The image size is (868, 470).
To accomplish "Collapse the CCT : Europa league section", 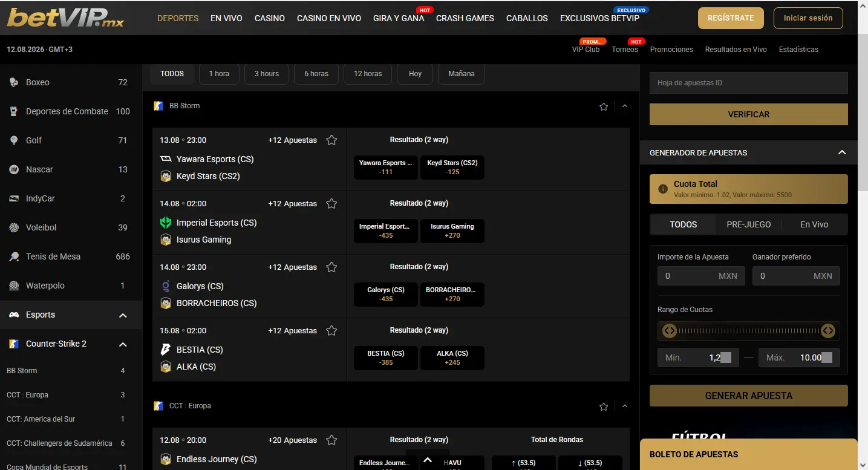I will (625, 406).
